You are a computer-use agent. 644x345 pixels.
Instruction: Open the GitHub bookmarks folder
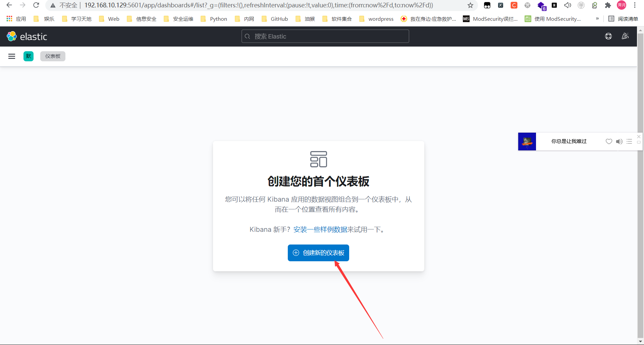tap(275, 19)
